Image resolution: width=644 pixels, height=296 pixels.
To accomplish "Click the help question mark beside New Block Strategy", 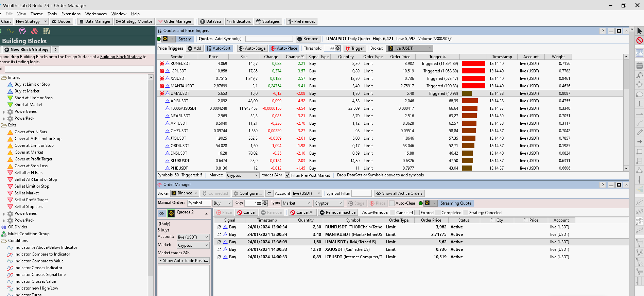I will point(56,50).
